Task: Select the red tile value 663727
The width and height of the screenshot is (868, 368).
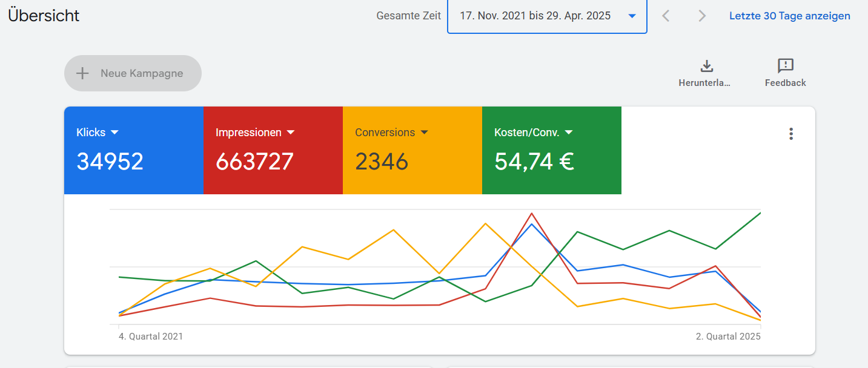Action: pyautogui.click(x=254, y=162)
